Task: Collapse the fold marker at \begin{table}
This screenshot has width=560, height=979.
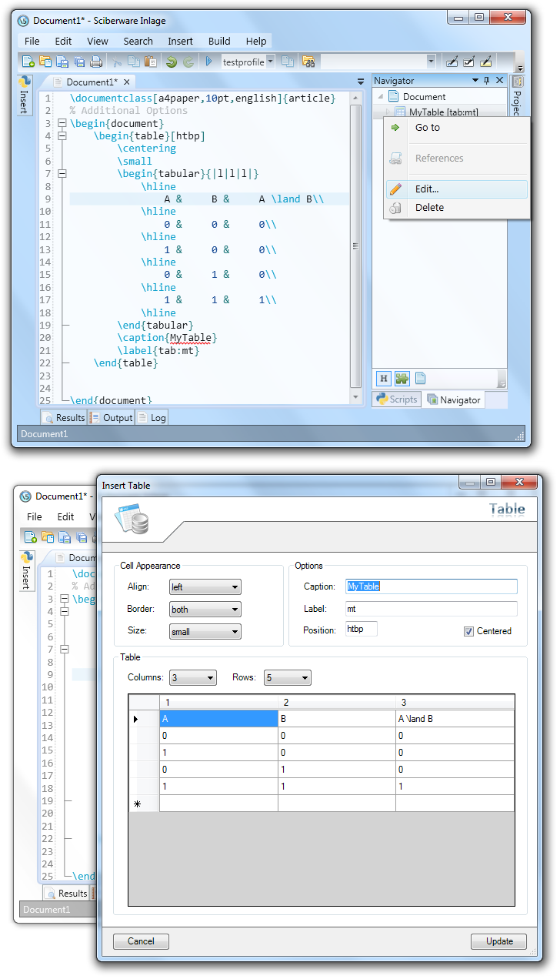Action: point(62,136)
